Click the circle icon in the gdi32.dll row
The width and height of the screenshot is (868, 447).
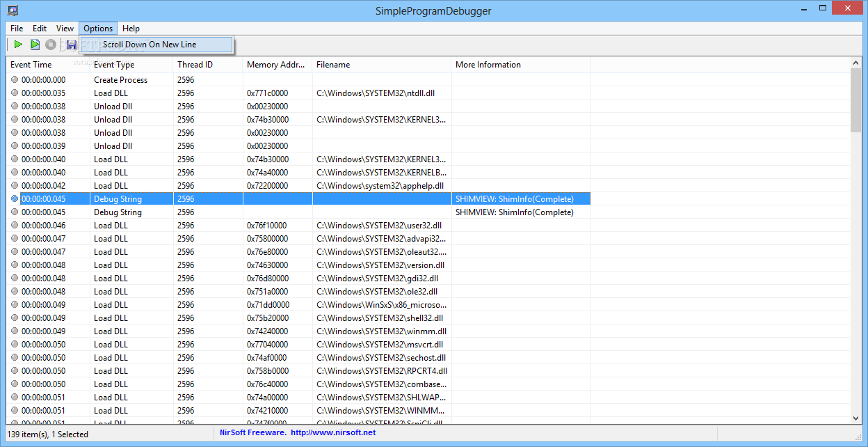click(x=15, y=279)
